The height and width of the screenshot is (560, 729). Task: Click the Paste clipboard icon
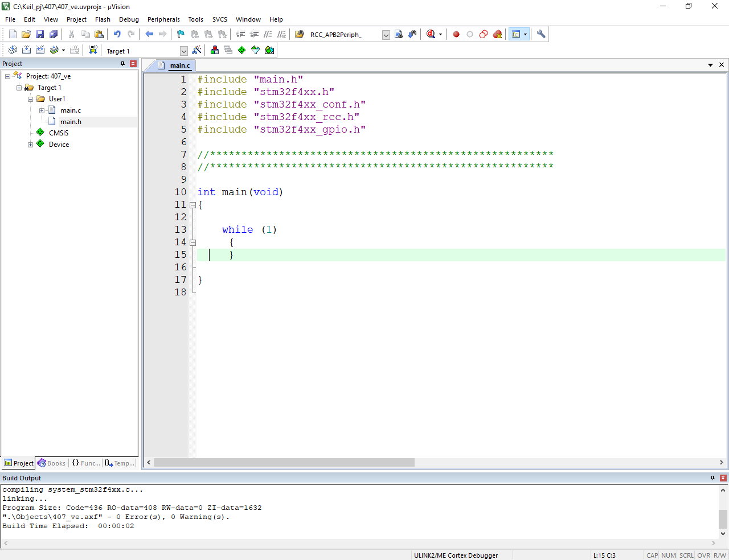point(99,34)
